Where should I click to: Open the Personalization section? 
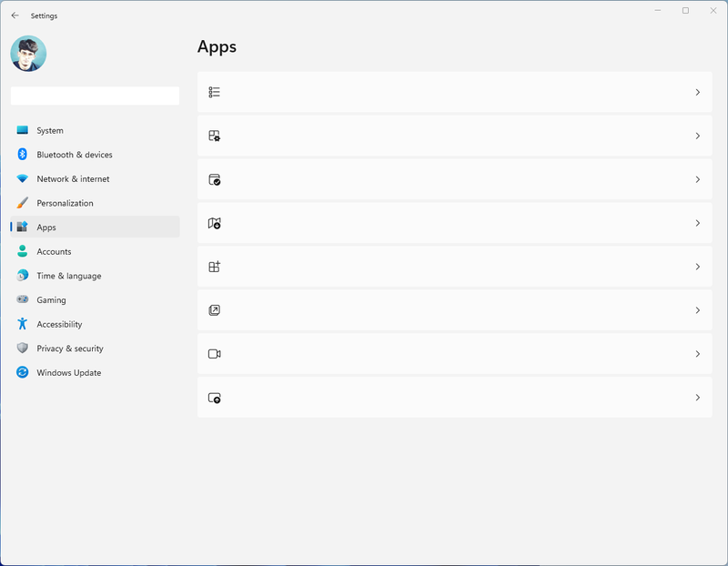point(65,203)
